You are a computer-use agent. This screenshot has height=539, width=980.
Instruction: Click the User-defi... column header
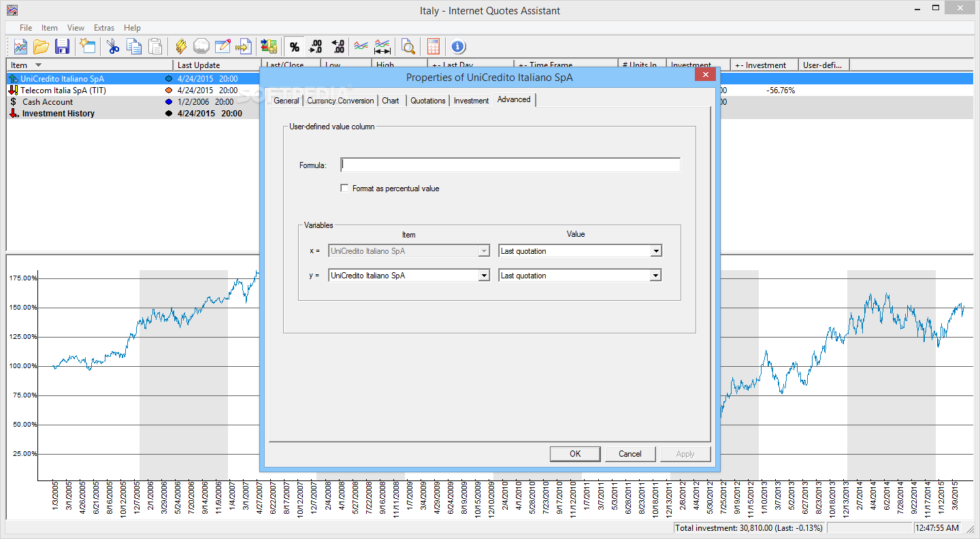[x=823, y=65]
